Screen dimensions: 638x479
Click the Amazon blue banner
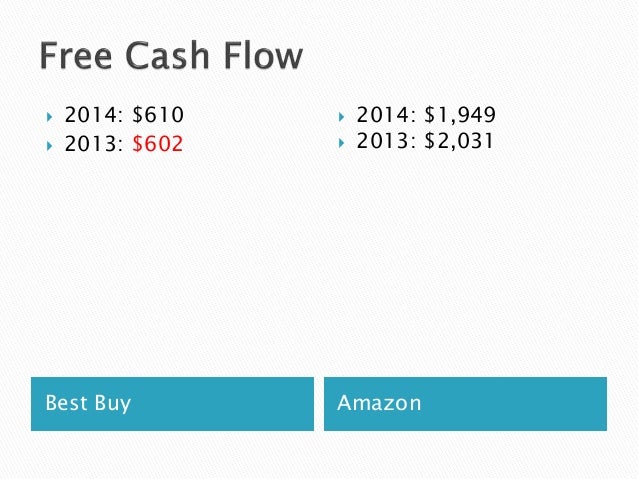pyautogui.click(x=465, y=404)
